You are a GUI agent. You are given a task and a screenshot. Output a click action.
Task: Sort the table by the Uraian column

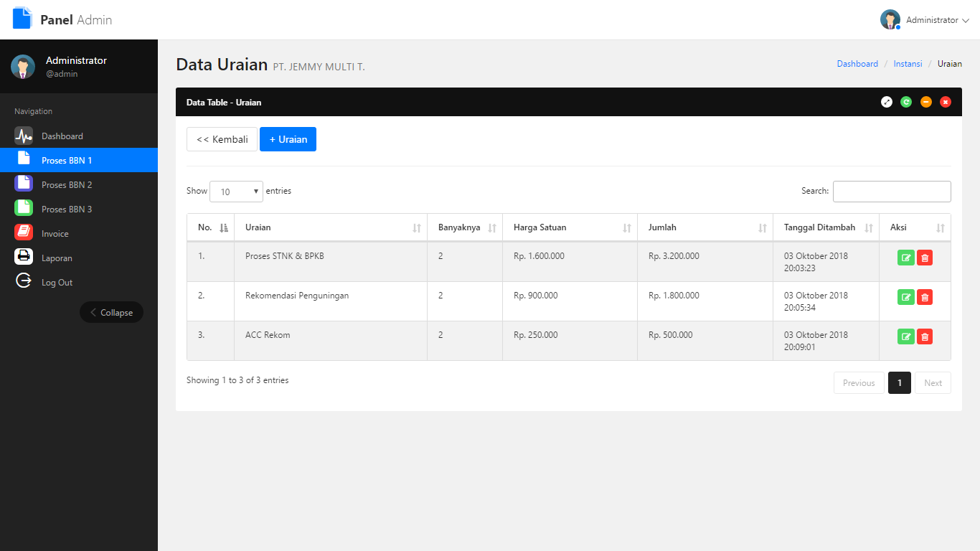[x=330, y=227]
